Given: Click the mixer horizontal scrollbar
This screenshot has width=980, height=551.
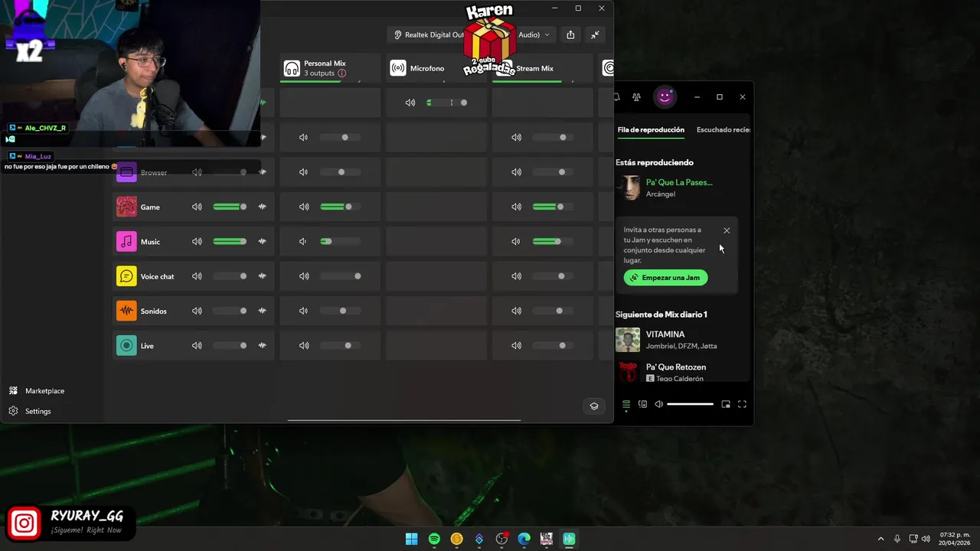Looking at the screenshot, I should pyautogui.click(x=404, y=419).
